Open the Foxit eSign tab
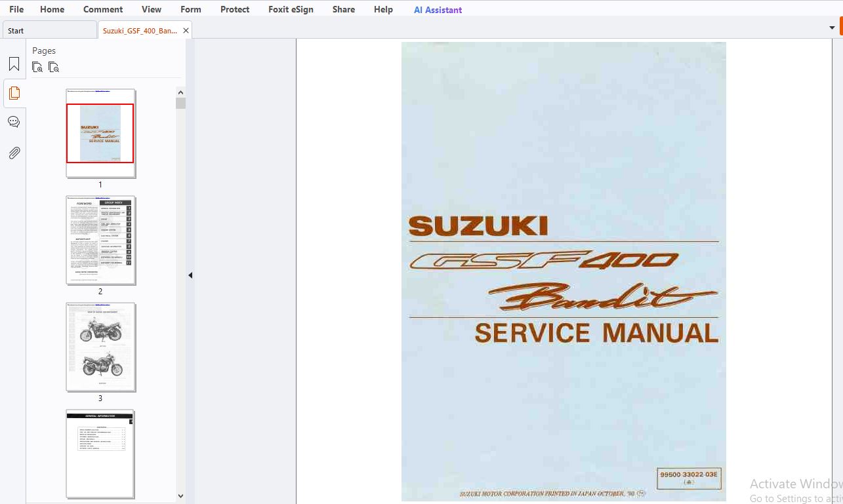The height and width of the screenshot is (504, 843). click(x=291, y=9)
